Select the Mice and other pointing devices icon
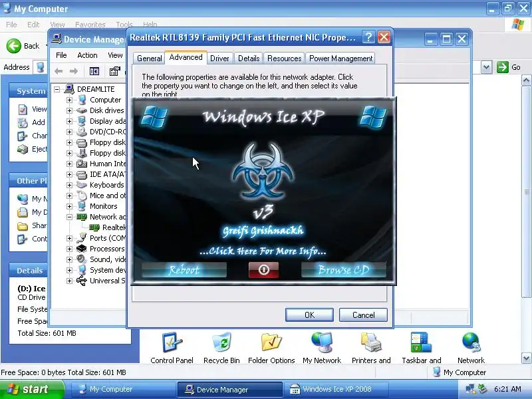This screenshot has width=532, height=399. click(x=81, y=196)
